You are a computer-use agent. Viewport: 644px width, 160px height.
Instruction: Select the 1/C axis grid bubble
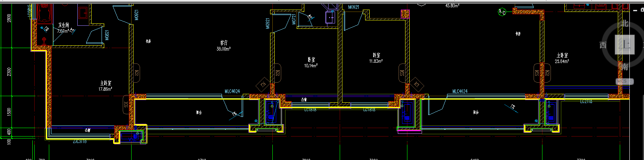(x=502, y=12)
